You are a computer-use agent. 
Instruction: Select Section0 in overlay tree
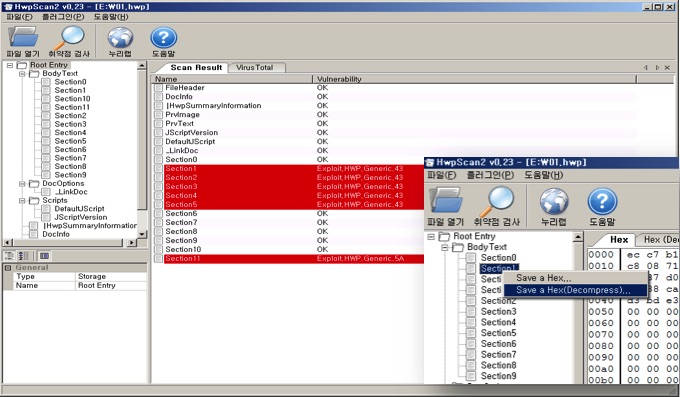click(498, 258)
